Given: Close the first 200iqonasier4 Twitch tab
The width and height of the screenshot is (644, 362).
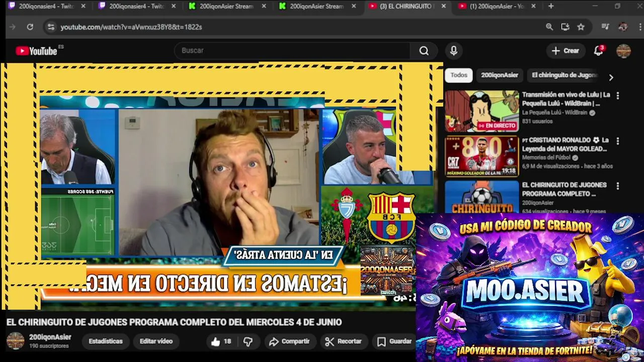Looking at the screenshot, I should tap(84, 6).
